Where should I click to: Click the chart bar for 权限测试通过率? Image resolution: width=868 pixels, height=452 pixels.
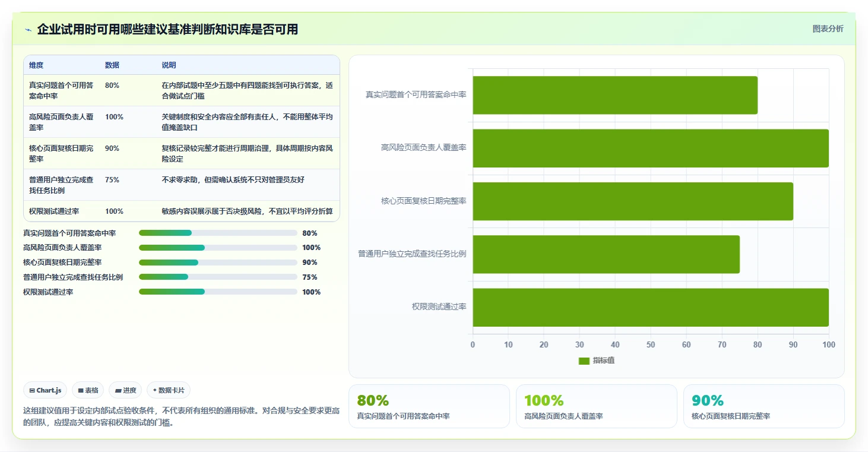pyautogui.click(x=651, y=307)
